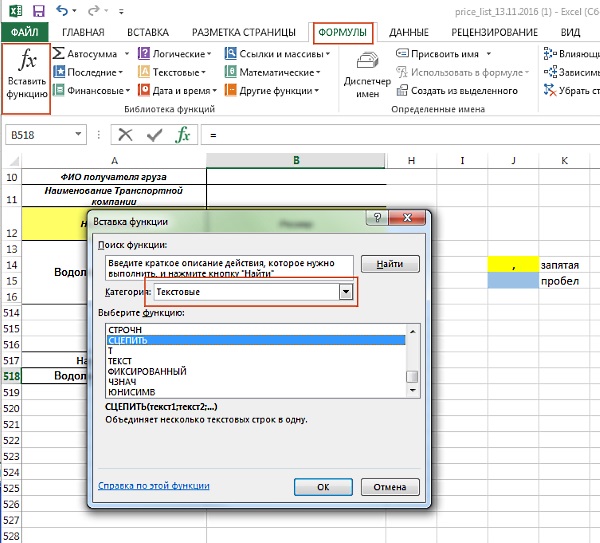Image resolution: width=600 pixels, height=543 pixels.
Task: Select the yellow comma cell in column J
Action: [513, 265]
